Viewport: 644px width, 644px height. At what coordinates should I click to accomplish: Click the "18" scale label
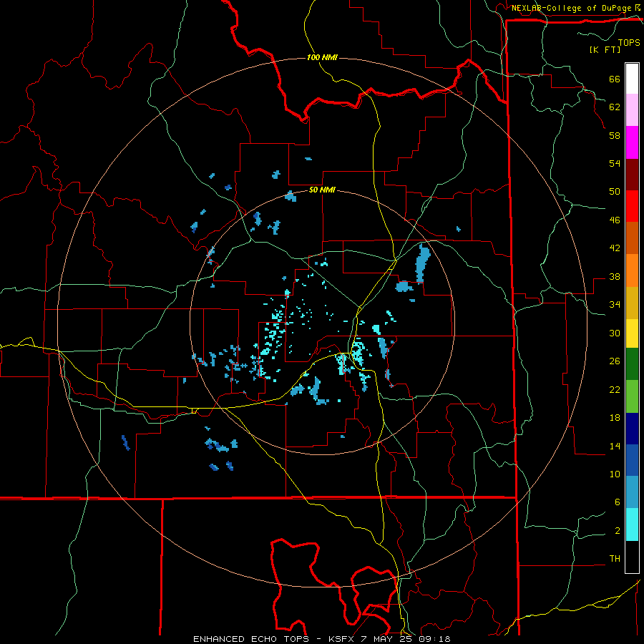pyautogui.click(x=615, y=418)
